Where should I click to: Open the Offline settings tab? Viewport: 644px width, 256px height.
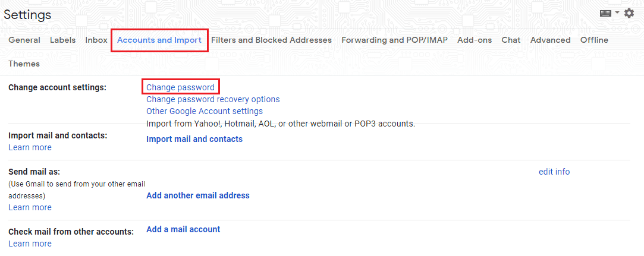[594, 40]
